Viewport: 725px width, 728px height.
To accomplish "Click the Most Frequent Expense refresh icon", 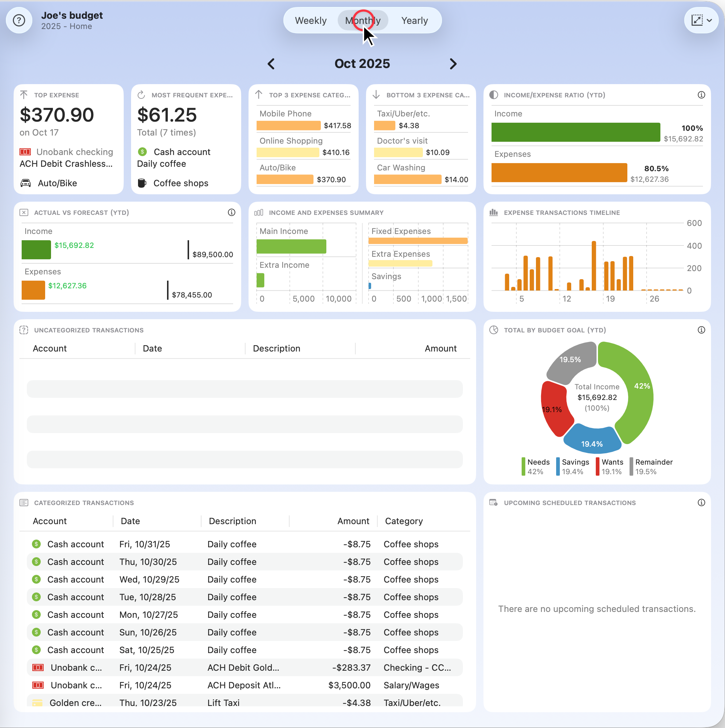I will pos(142,94).
